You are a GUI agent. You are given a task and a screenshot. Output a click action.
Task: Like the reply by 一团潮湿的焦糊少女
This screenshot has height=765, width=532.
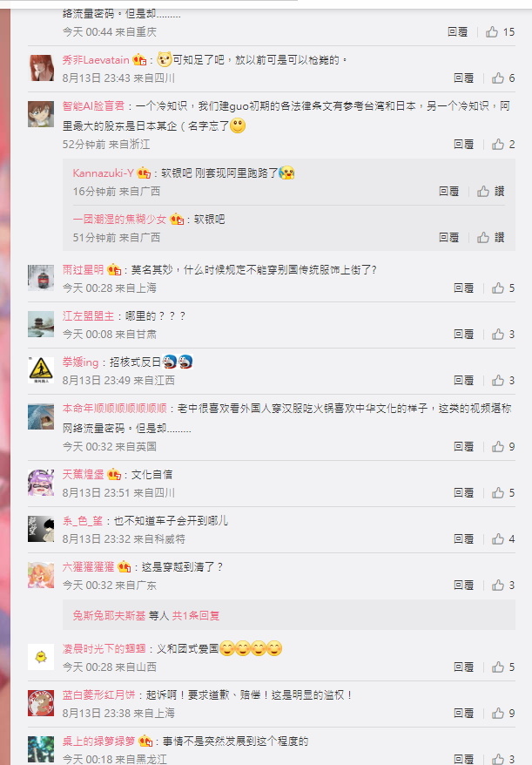pyautogui.click(x=490, y=238)
